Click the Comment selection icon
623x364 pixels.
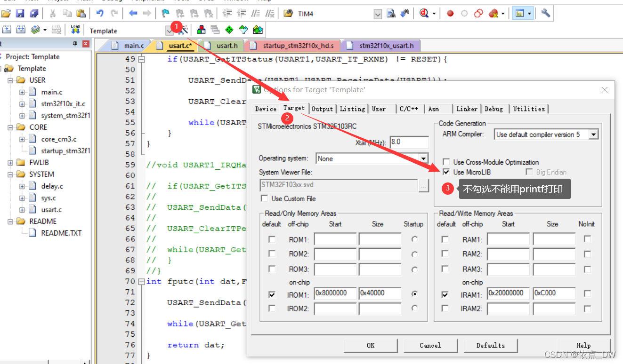point(256,14)
